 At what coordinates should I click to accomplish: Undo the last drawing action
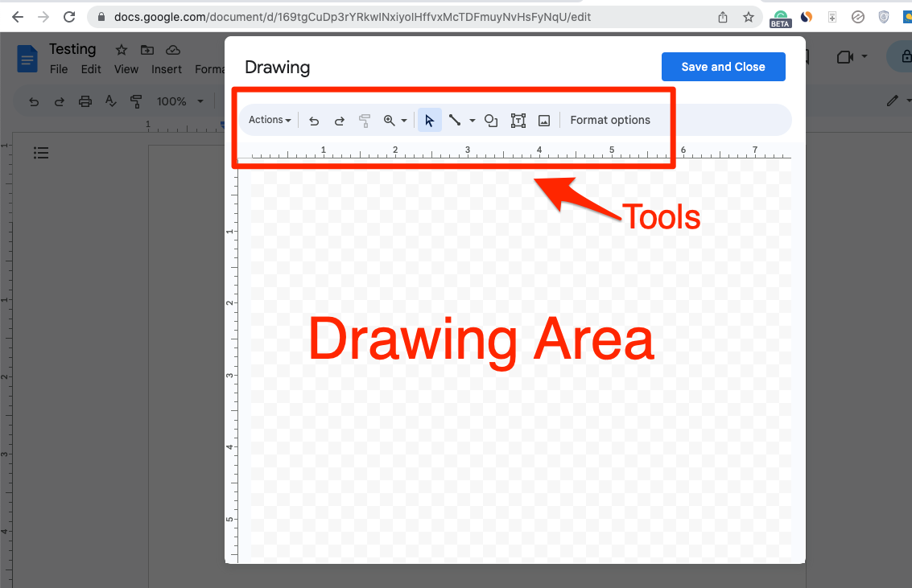coord(314,120)
